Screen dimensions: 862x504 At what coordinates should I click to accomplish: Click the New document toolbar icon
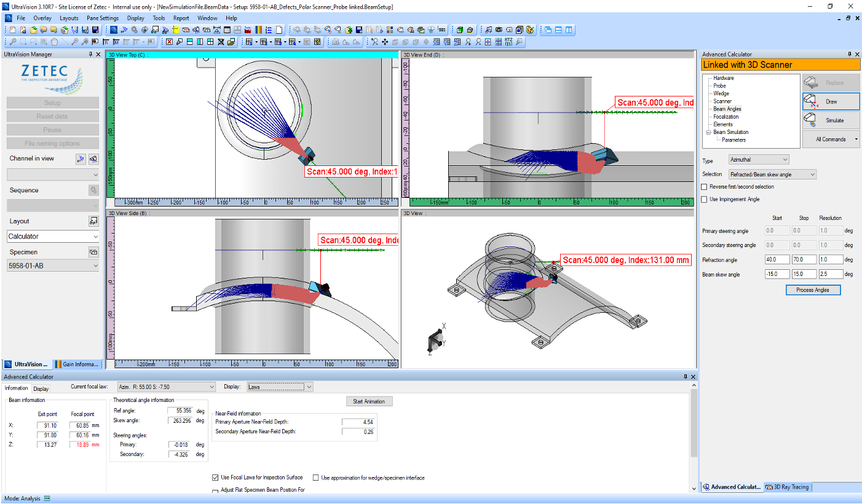(x=13, y=30)
